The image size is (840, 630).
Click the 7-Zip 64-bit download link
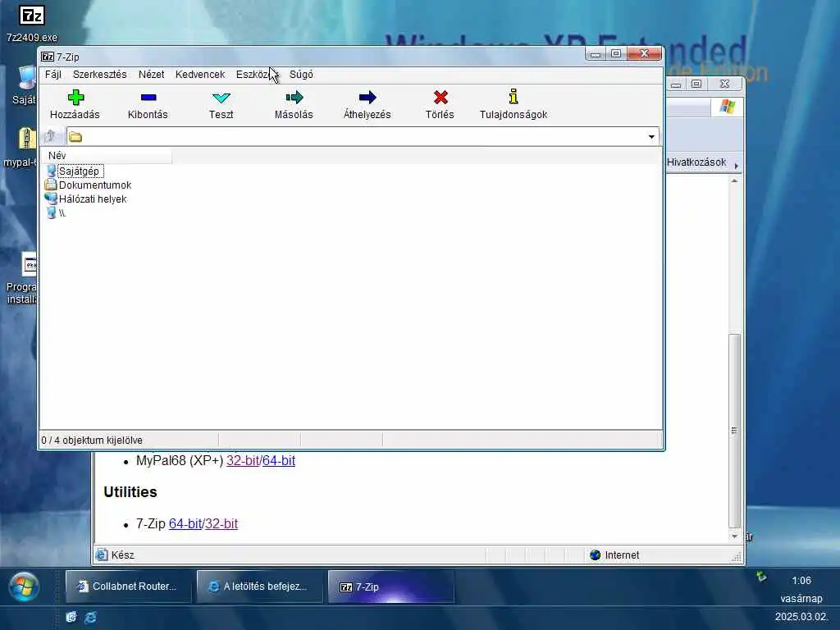(185, 523)
